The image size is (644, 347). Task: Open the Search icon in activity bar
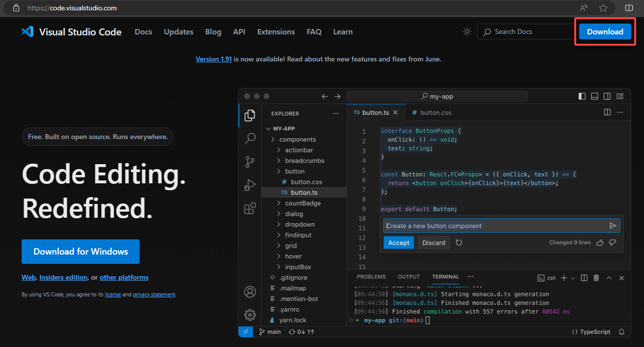[250, 139]
